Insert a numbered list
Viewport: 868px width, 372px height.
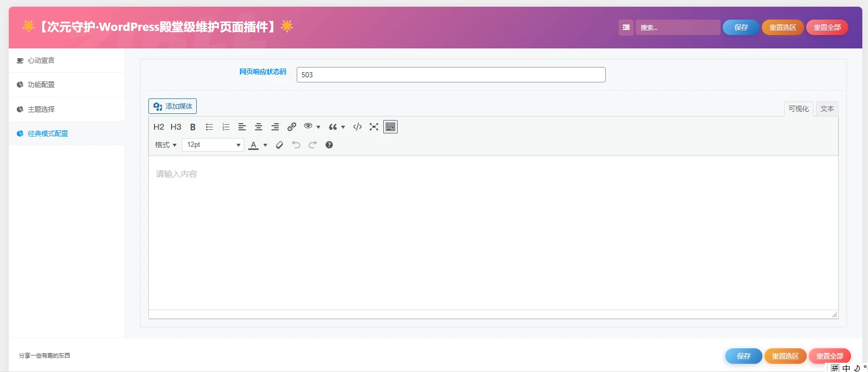[226, 127]
